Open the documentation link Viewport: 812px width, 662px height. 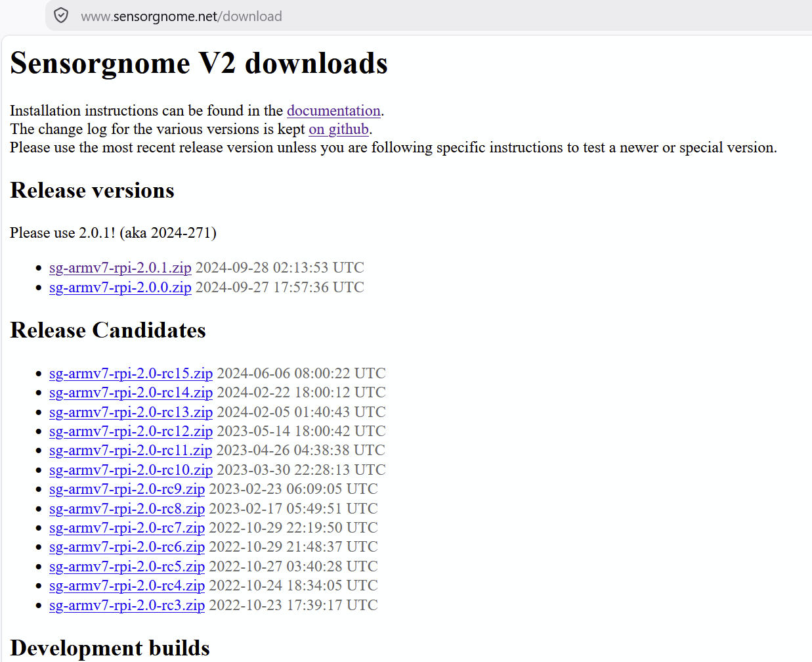pos(333,110)
